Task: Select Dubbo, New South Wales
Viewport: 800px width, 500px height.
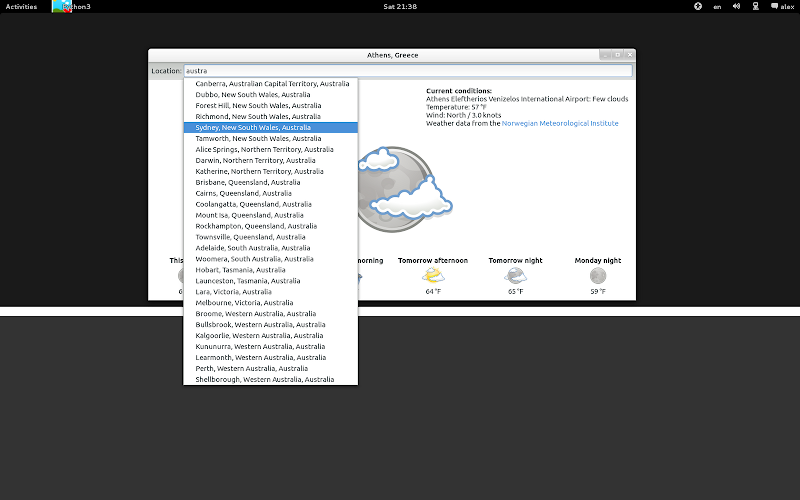Action: tap(271, 95)
